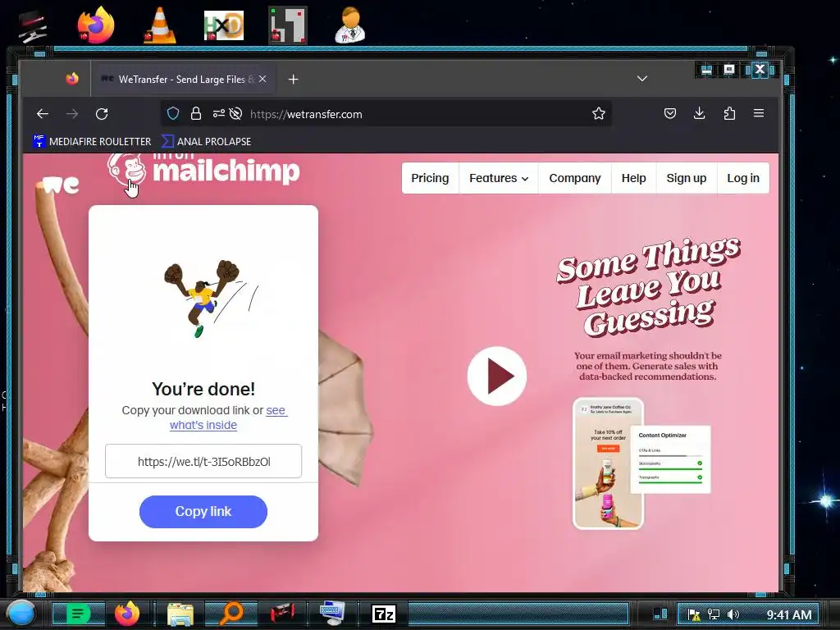840x630 pixels.
Task: Open the Company menu item
Action: pyautogui.click(x=575, y=178)
